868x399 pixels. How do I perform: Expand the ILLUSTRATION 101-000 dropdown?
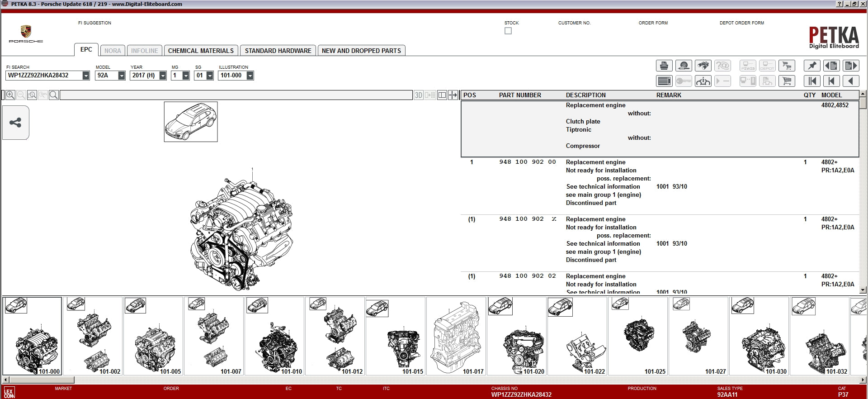coord(250,76)
